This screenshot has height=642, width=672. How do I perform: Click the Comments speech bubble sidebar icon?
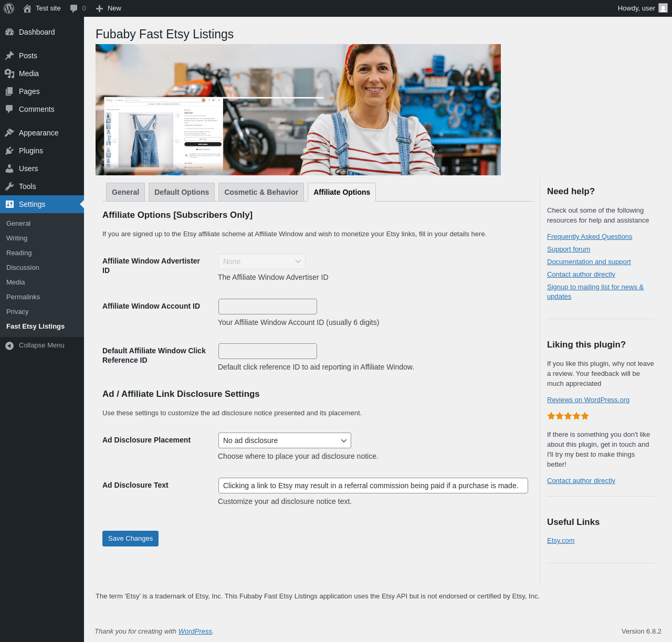coord(9,109)
